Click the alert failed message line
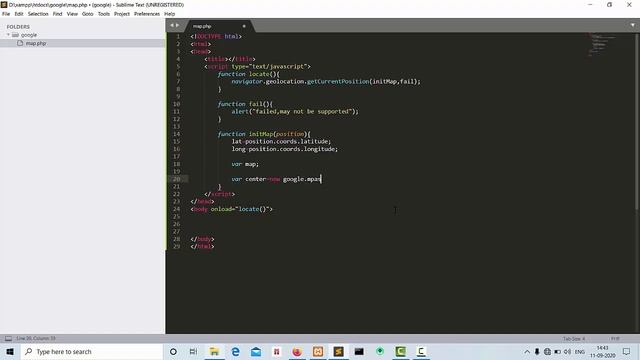The height and width of the screenshot is (360, 640). [295, 111]
